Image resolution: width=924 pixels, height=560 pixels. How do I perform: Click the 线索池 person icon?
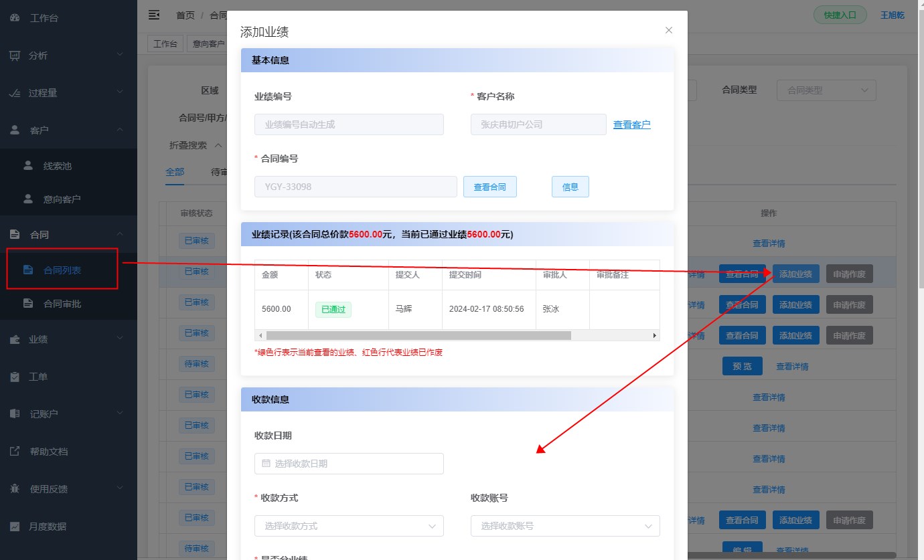click(x=28, y=165)
